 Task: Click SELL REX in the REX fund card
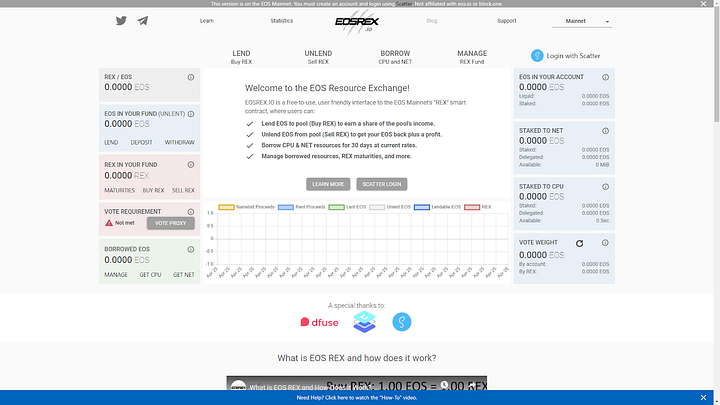tap(183, 190)
